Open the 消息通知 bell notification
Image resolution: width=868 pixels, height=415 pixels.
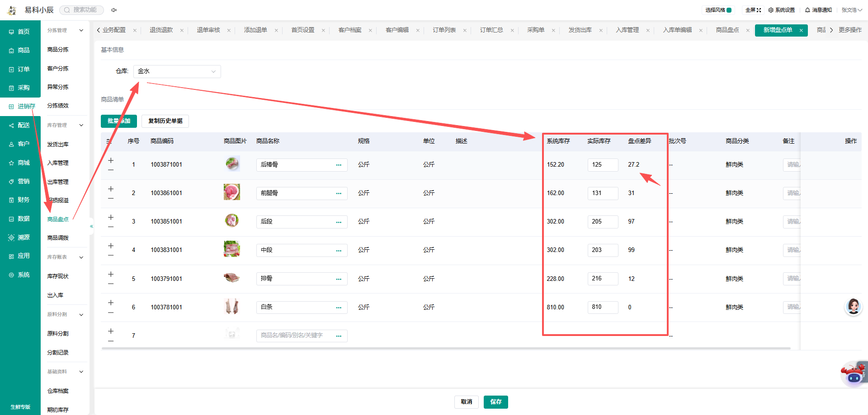[818, 10]
